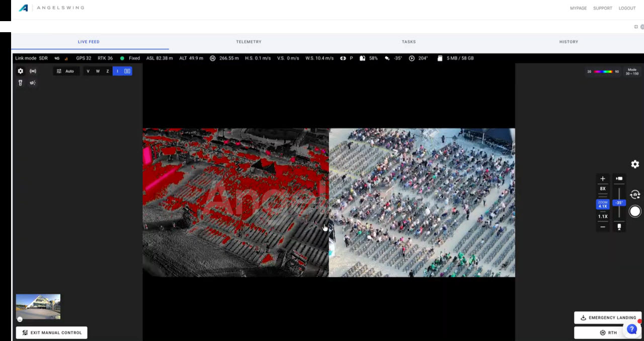Viewport: 644px width, 341px height.
Task: Click the 'ALT 49.9 m' readout
Action: (x=191, y=58)
